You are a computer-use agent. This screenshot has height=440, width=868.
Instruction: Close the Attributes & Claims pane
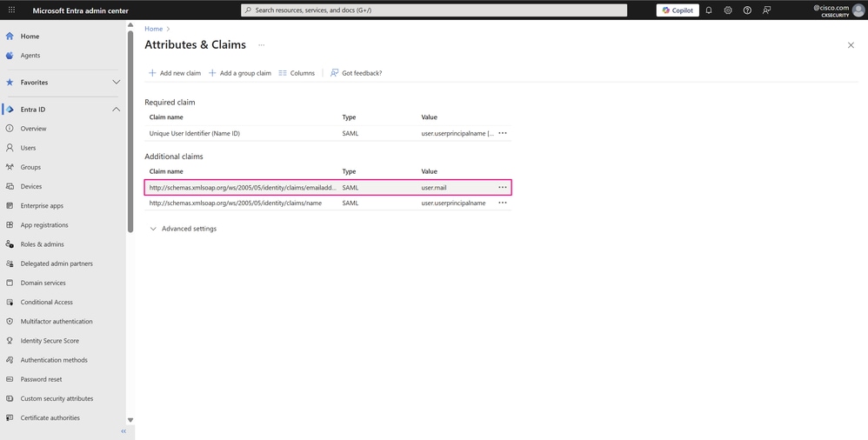click(851, 45)
